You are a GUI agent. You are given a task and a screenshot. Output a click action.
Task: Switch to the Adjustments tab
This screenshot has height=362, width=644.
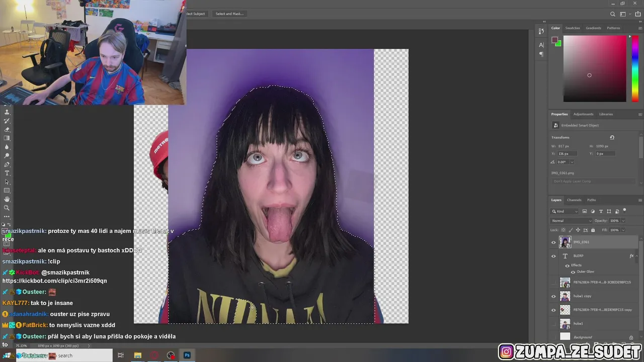pyautogui.click(x=583, y=114)
